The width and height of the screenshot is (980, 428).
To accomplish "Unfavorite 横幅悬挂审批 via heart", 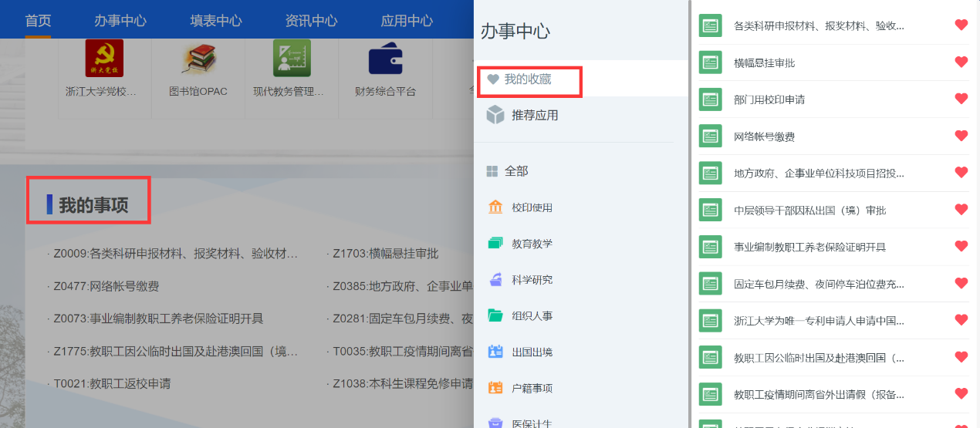I will (x=961, y=62).
